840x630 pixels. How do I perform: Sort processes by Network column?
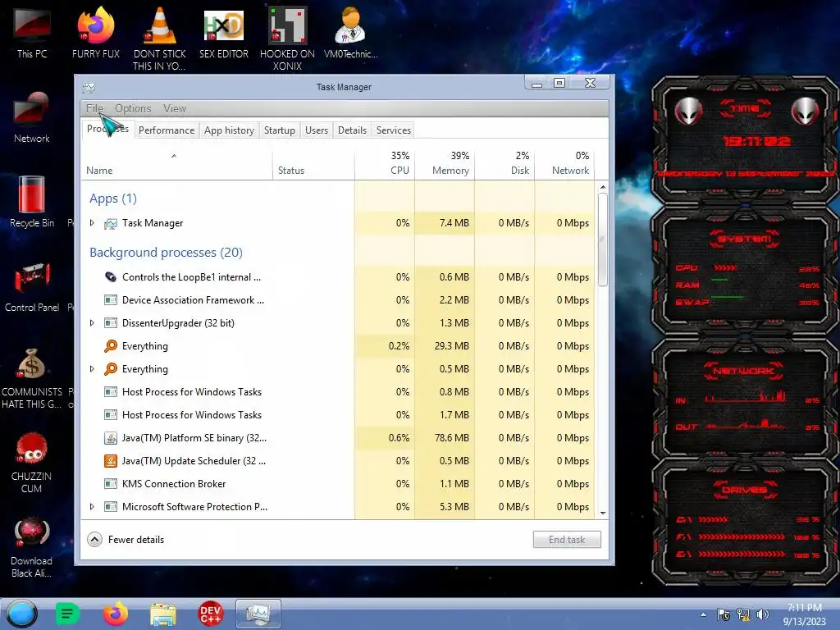(x=564, y=164)
